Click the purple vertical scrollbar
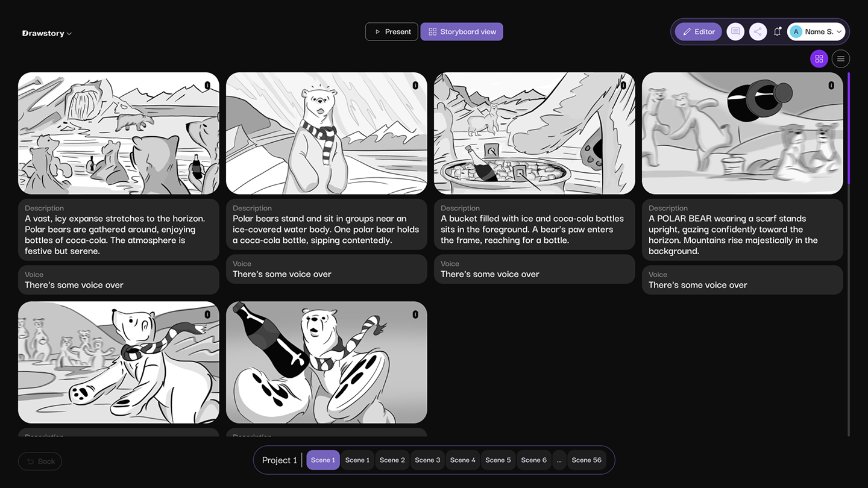This screenshot has width=868, height=488. pos(849,128)
